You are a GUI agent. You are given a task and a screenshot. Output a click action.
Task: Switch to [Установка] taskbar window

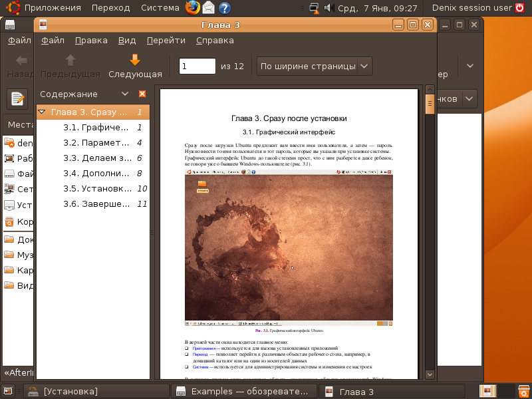96,392
